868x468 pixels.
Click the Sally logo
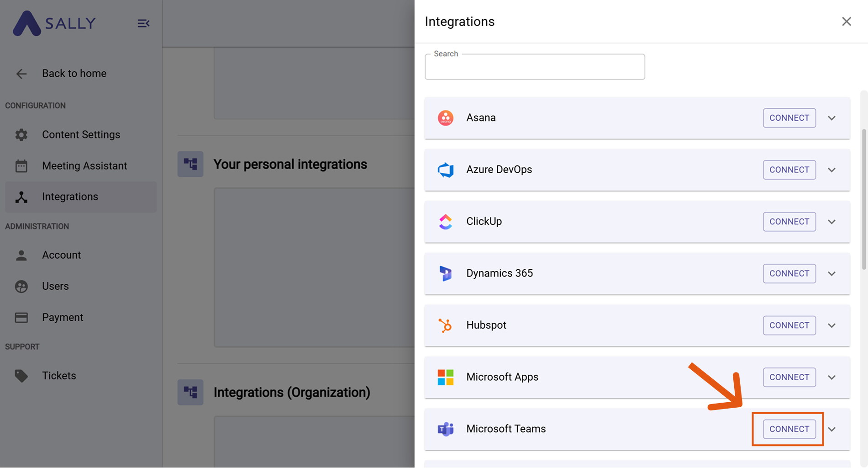54,23
